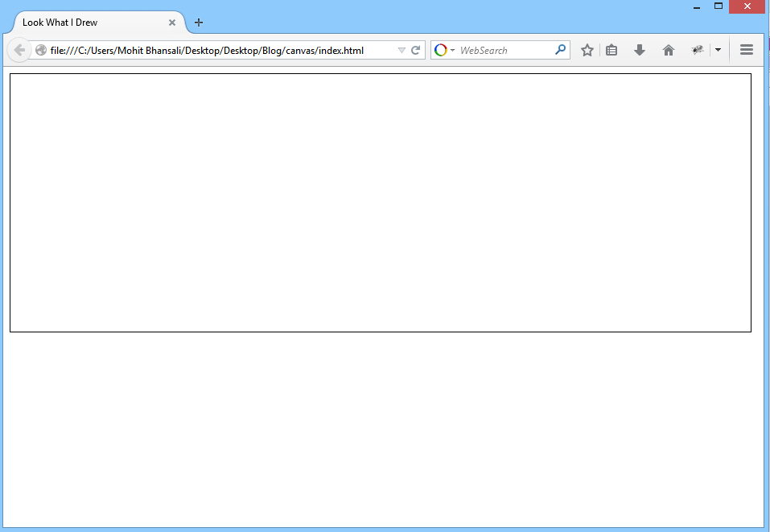Bookmark this page with the star icon
Image resolution: width=770 pixels, height=532 pixels.
coord(587,50)
